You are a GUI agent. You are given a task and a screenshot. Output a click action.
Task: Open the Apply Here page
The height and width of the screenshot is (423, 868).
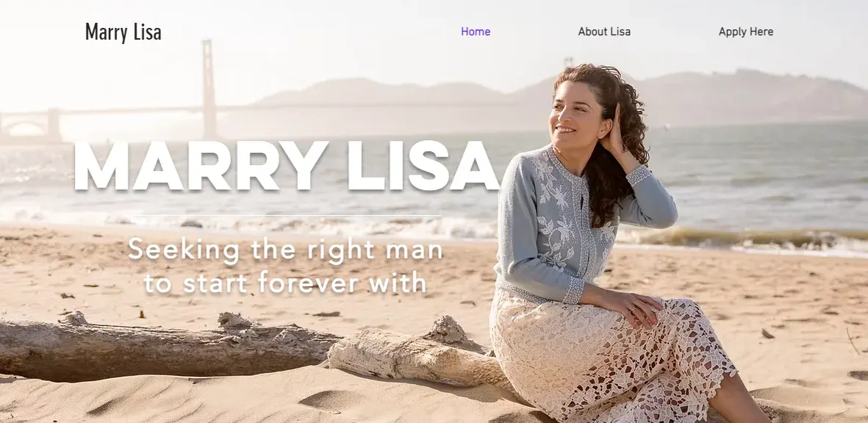pos(746,32)
